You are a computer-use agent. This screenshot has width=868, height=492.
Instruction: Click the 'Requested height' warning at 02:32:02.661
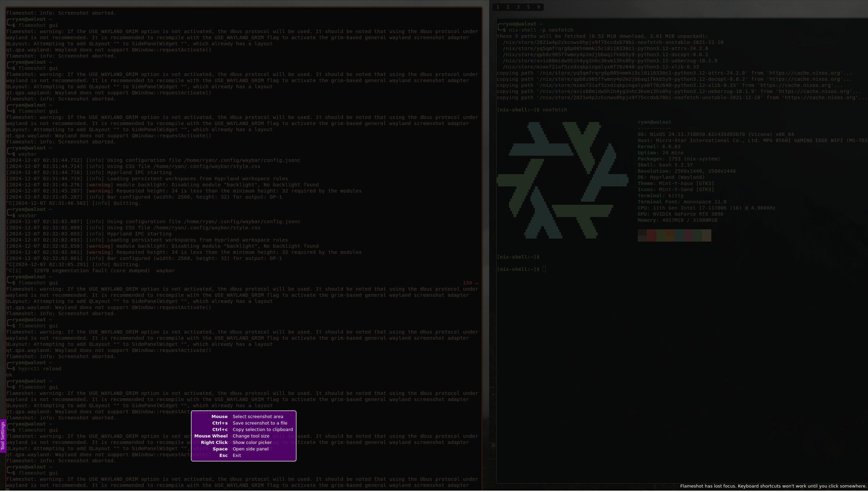coord(184,253)
